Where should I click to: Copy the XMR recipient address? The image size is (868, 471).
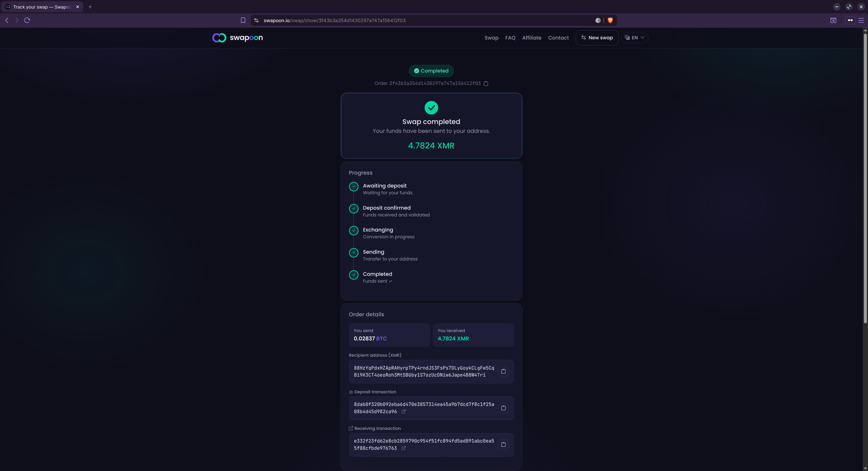503,371
